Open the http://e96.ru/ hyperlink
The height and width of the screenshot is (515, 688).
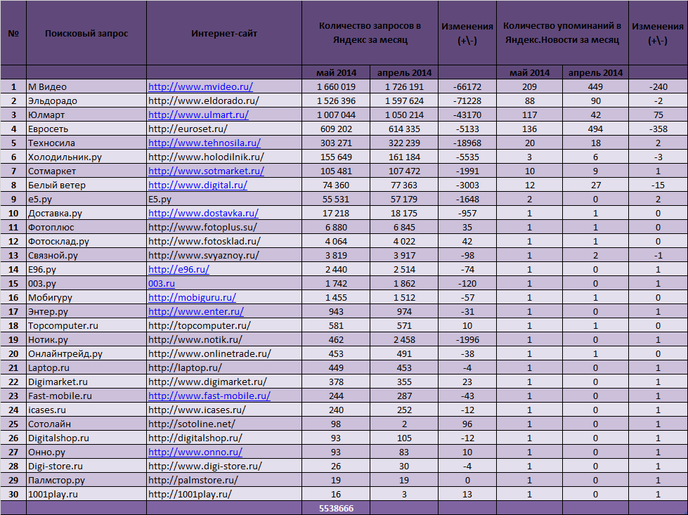click(x=179, y=269)
